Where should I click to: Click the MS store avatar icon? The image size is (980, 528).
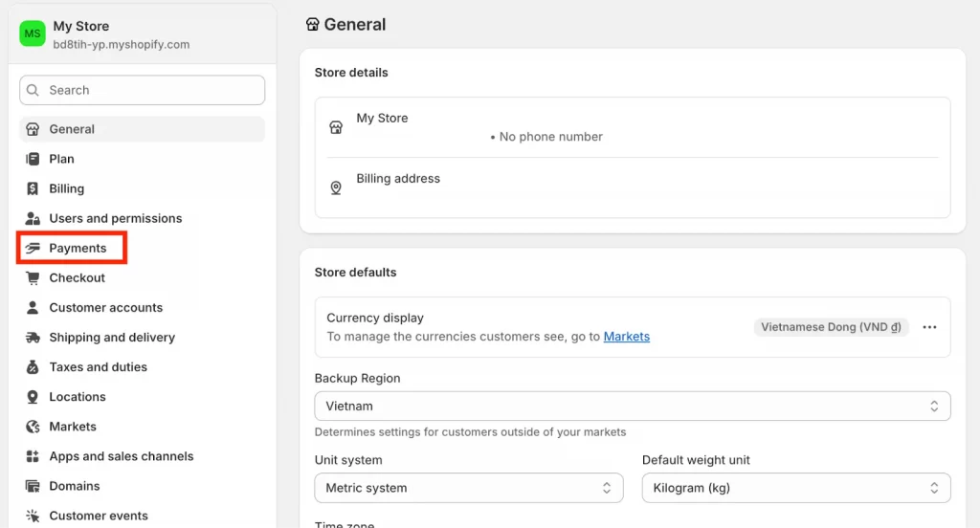32,33
